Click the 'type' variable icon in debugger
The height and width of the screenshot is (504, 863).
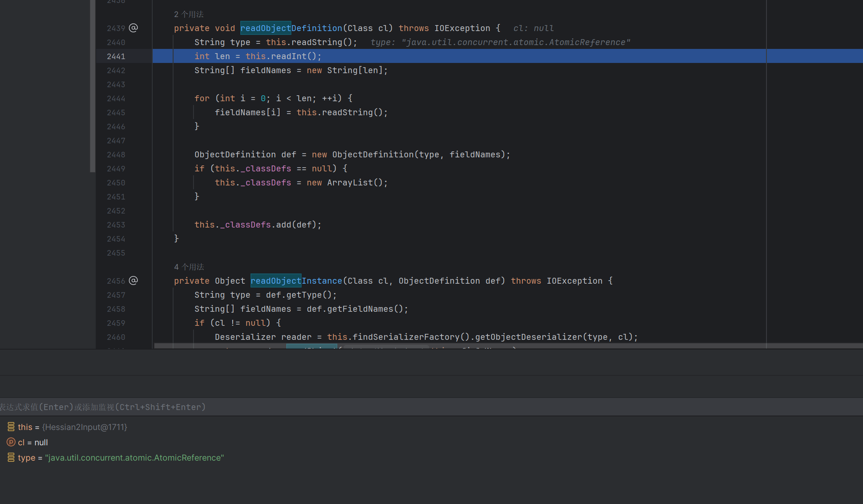click(11, 458)
